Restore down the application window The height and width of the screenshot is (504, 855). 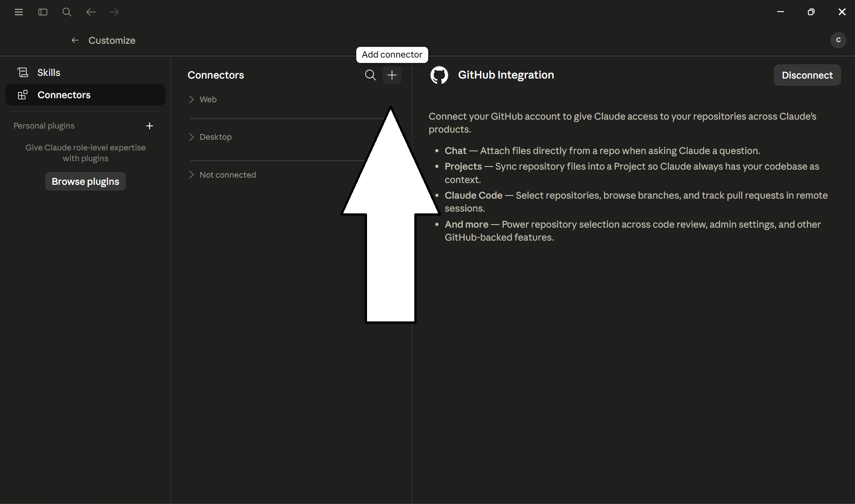tap(811, 12)
